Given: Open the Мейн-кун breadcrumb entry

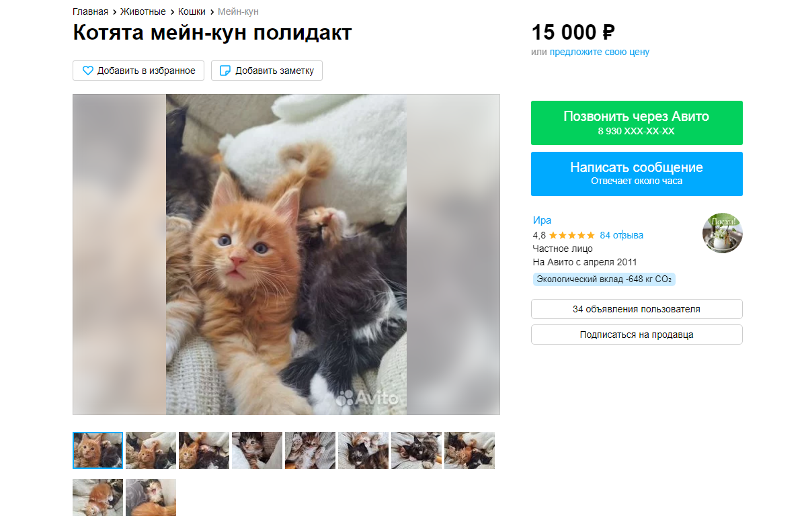Looking at the screenshot, I should [237, 11].
